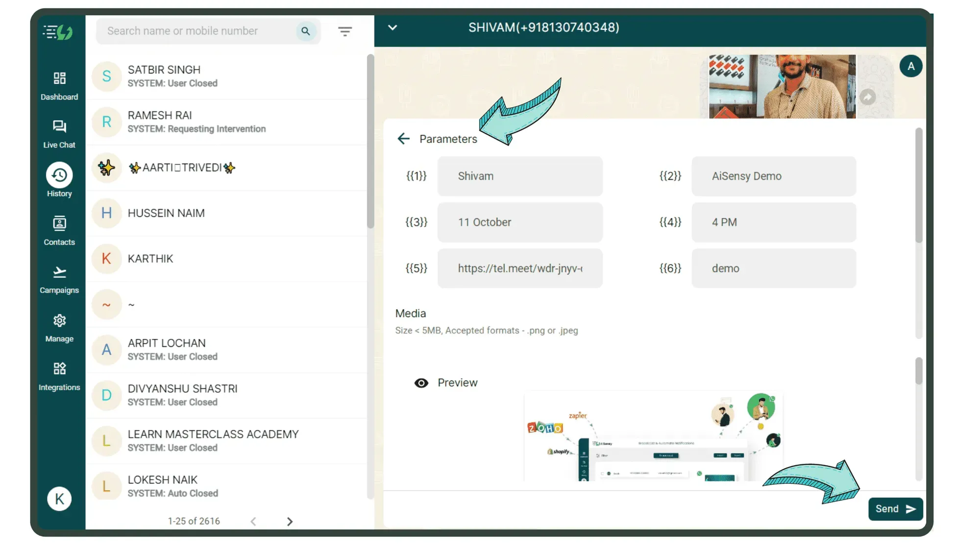Open Contacts from sidebar
The height and width of the screenshot is (551, 980).
point(59,224)
